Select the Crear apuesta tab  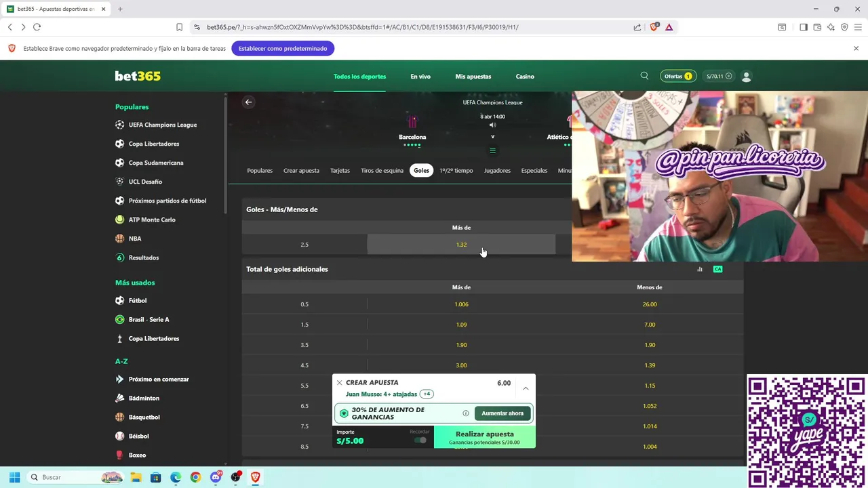point(301,171)
